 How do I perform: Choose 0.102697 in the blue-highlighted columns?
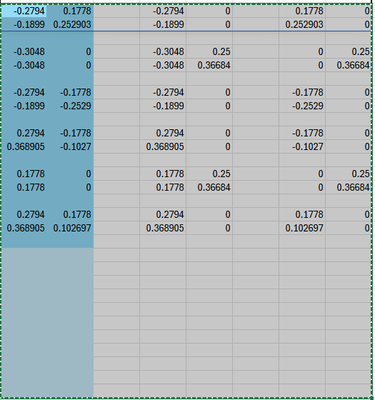[72, 228]
